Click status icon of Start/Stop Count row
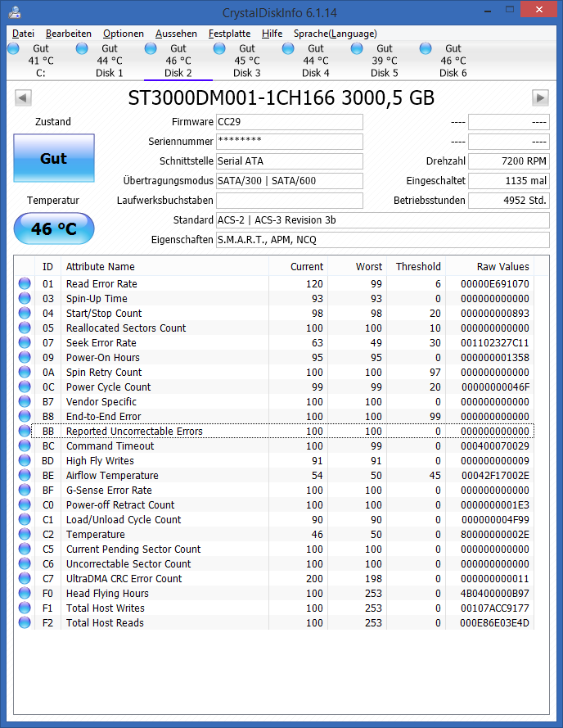Screen dimensions: 563x728 click(25, 313)
